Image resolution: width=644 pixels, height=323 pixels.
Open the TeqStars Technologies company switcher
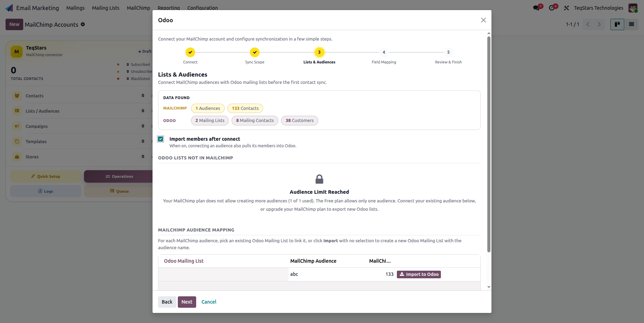(x=598, y=8)
